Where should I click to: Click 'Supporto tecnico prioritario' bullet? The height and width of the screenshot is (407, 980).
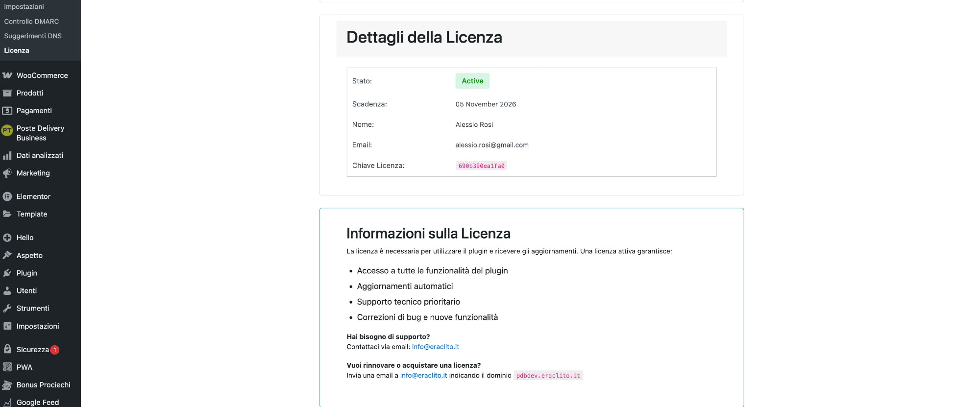pos(409,302)
